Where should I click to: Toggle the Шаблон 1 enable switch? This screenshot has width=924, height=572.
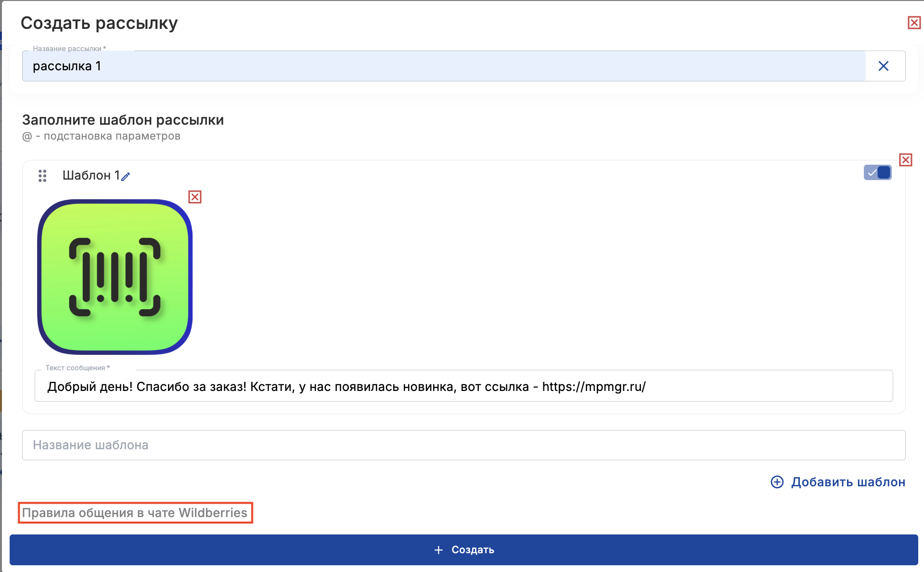(x=878, y=172)
